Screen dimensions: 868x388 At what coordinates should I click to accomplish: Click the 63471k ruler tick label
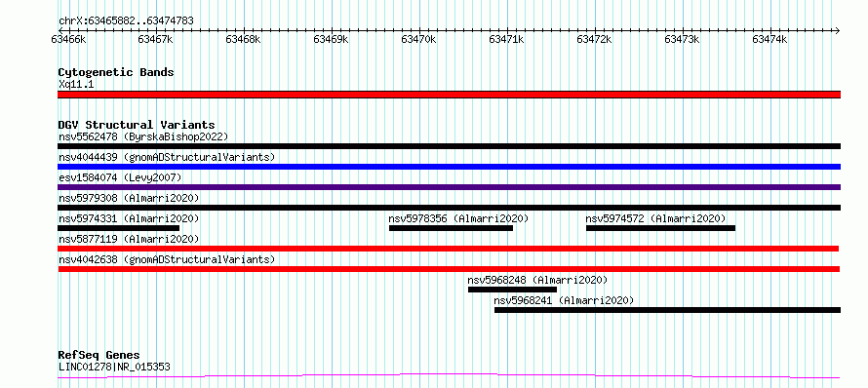click(x=507, y=39)
